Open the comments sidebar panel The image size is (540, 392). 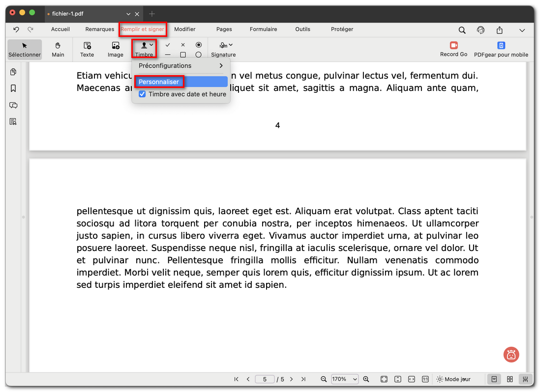click(13, 105)
